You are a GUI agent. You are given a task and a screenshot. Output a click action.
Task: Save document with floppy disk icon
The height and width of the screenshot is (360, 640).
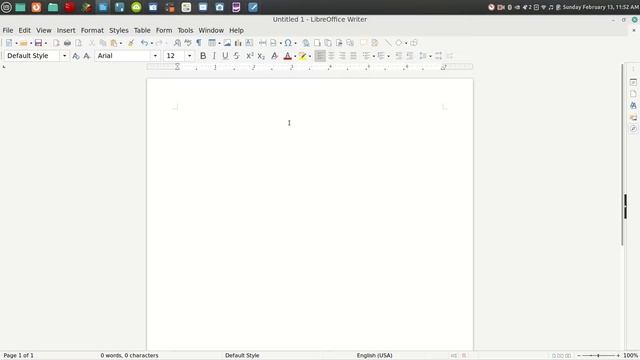pos(38,43)
